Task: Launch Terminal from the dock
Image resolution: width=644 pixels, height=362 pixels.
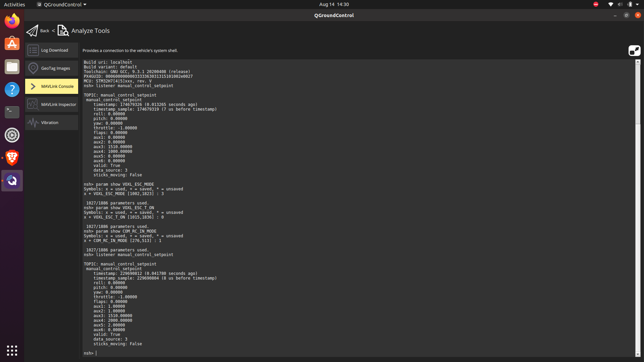Action: 12,112
